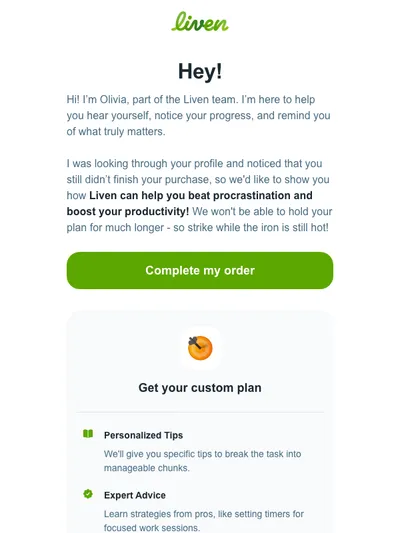
Task: Click the green checkmark badge beside Expert Advice
Action: pyautogui.click(x=88, y=494)
